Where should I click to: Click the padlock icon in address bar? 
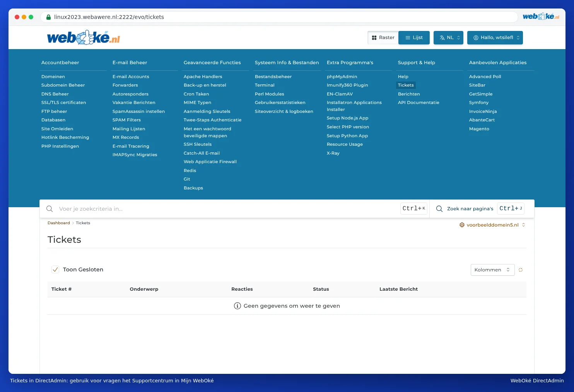(49, 17)
